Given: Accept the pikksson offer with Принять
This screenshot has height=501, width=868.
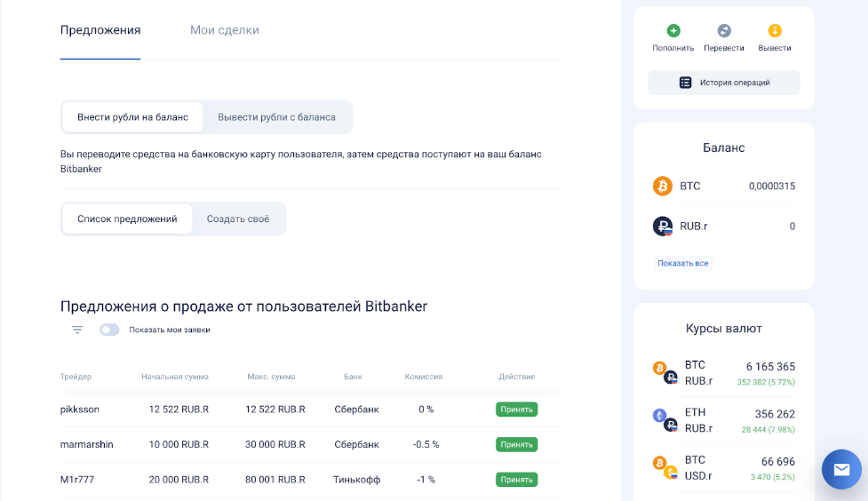Looking at the screenshot, I should [x=516, y=410].
